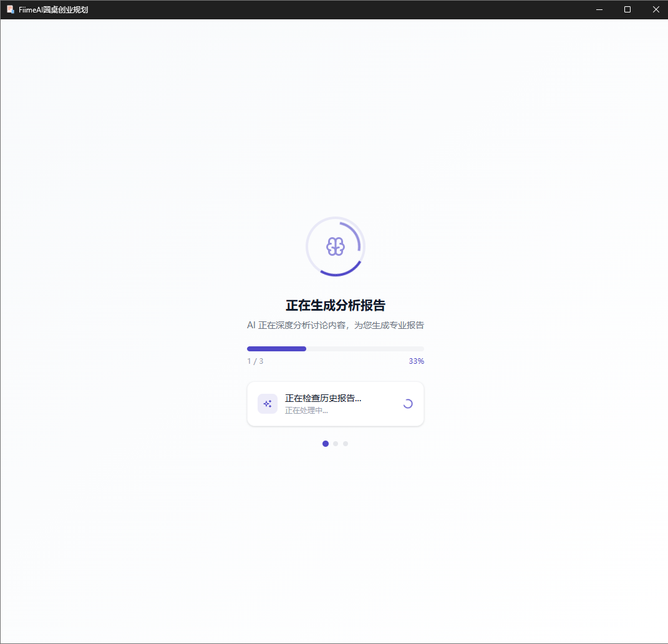Click the report generation progress bar

[x=336, y=349]
